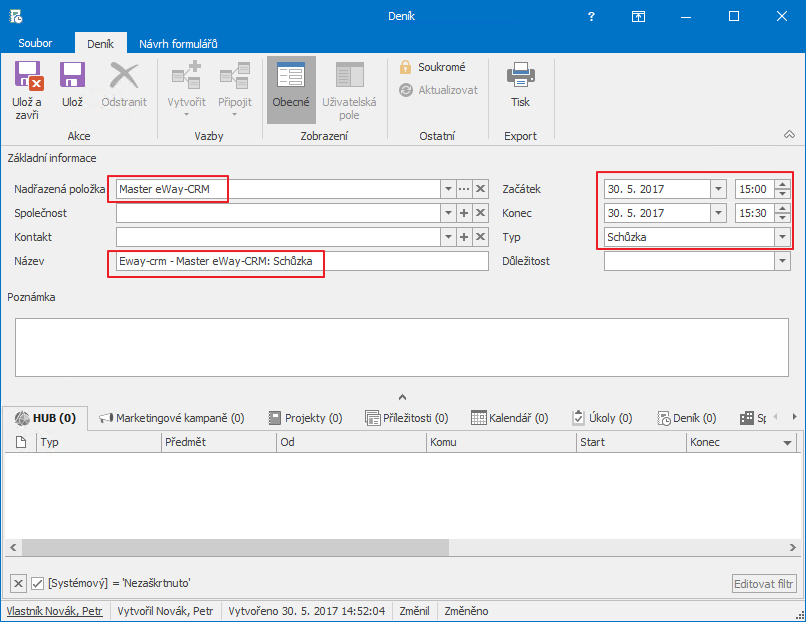Click the document icon column header
806x622 pixels.
(x=21, y=442)
